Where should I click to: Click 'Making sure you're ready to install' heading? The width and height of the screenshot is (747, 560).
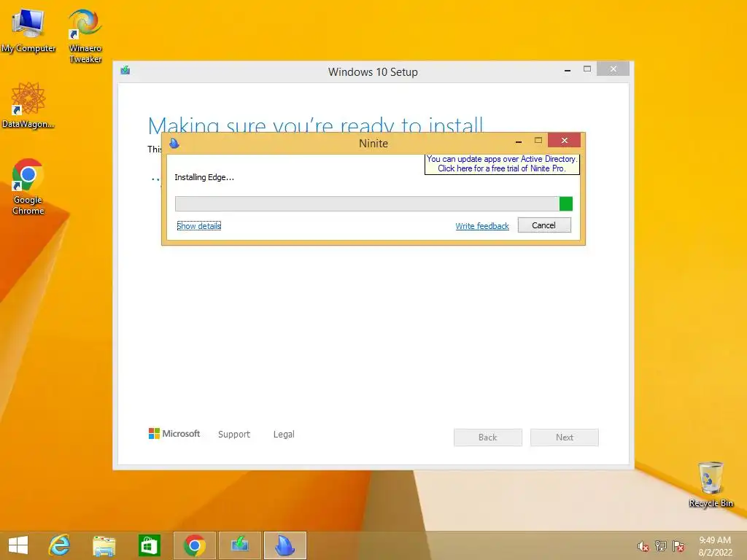point(315,124)
